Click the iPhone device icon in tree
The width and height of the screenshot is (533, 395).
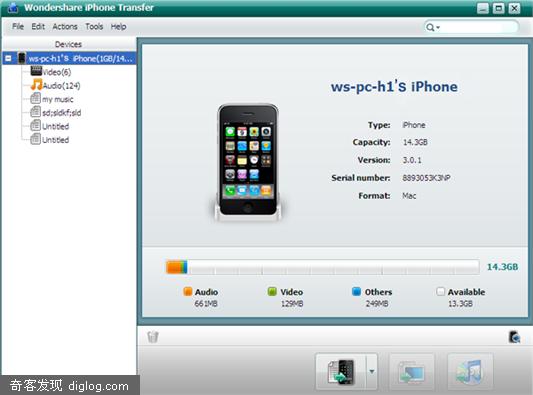[x=22, y=58]
